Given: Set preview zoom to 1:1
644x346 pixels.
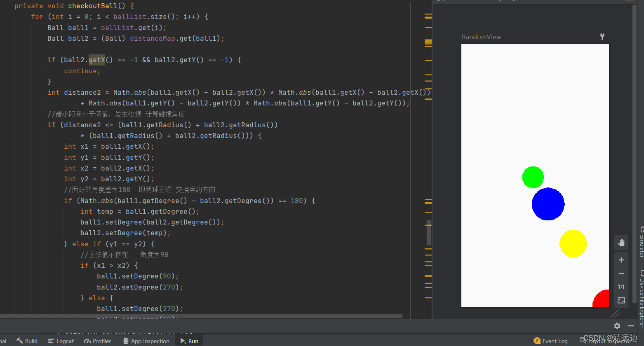Looking at the screenshot, I should (x=621, y=287).
